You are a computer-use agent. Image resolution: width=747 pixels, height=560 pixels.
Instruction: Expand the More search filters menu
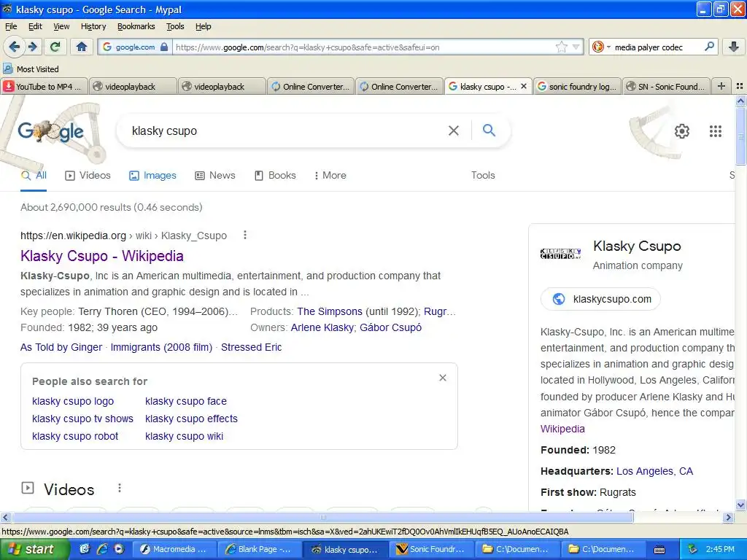pyautogui.click(x=330, y=175)
